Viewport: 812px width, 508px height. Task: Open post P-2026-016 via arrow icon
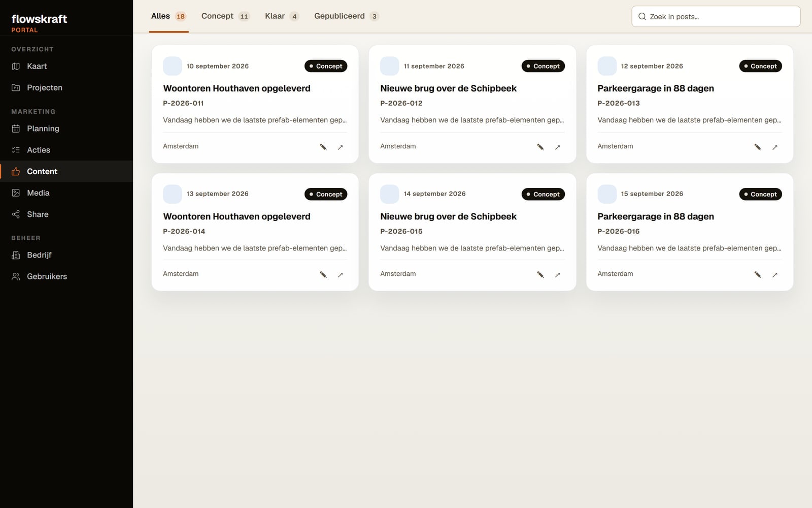775,274
